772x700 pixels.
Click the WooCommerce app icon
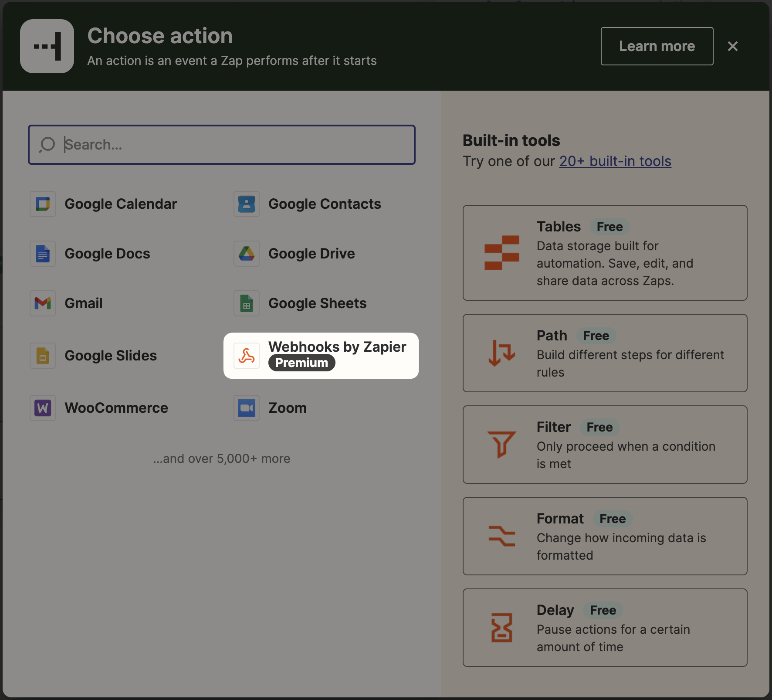tap(43, 408)
